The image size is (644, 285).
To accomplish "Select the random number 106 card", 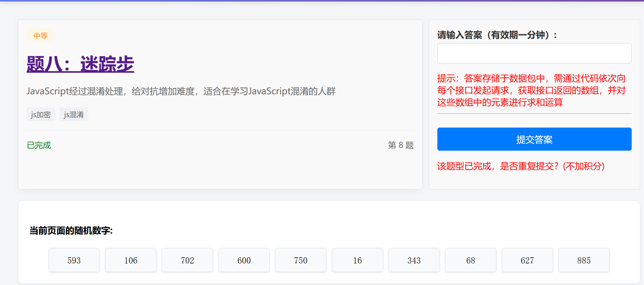I will [x=130, y=260].
